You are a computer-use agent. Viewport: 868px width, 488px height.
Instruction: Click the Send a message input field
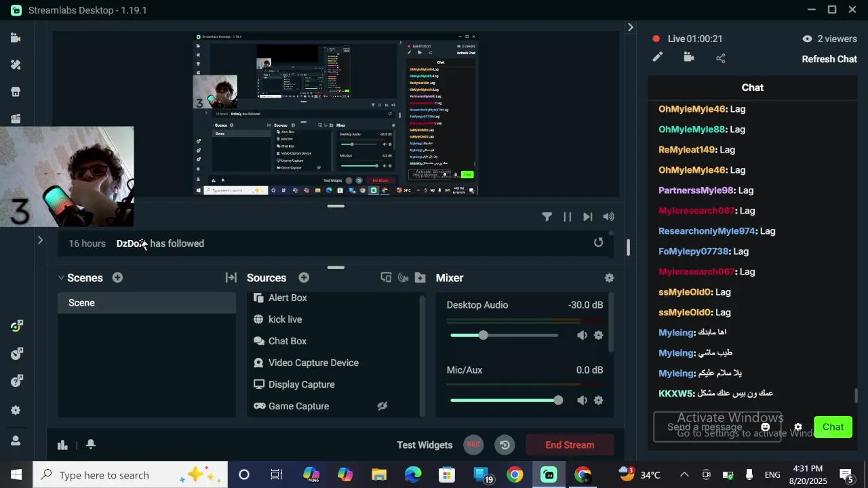tap(717, 427)
